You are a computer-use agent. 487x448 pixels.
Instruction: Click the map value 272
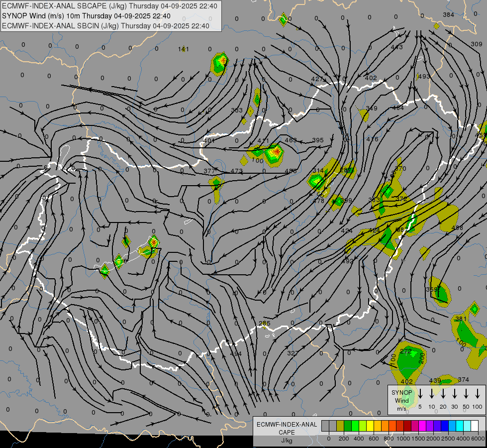coord(406,351)
